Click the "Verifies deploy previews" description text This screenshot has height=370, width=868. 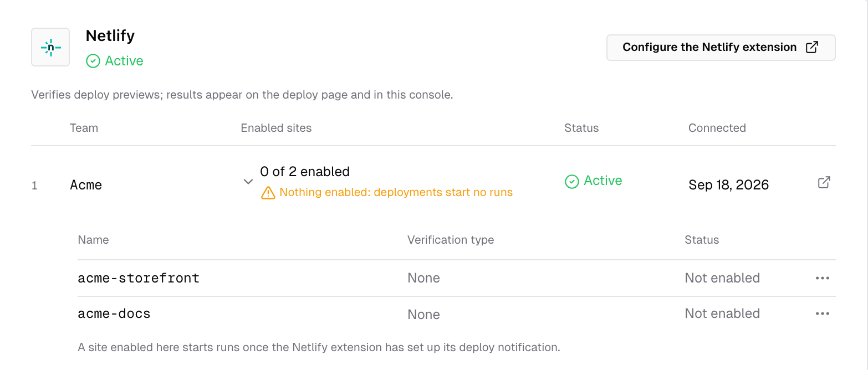[x=242, y=95]
